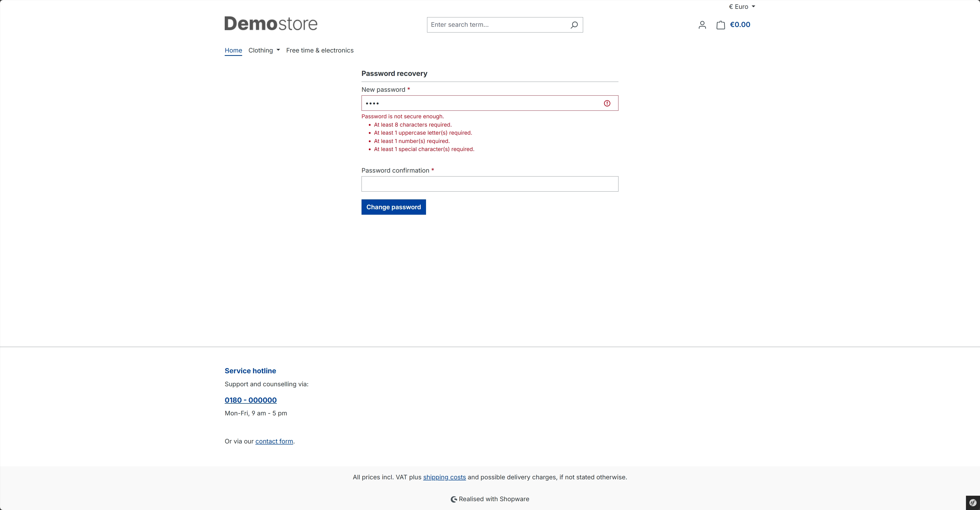This screenshot has width=980, height=510.
Task: Click the Change password button
Action: [x=393, y=207]
